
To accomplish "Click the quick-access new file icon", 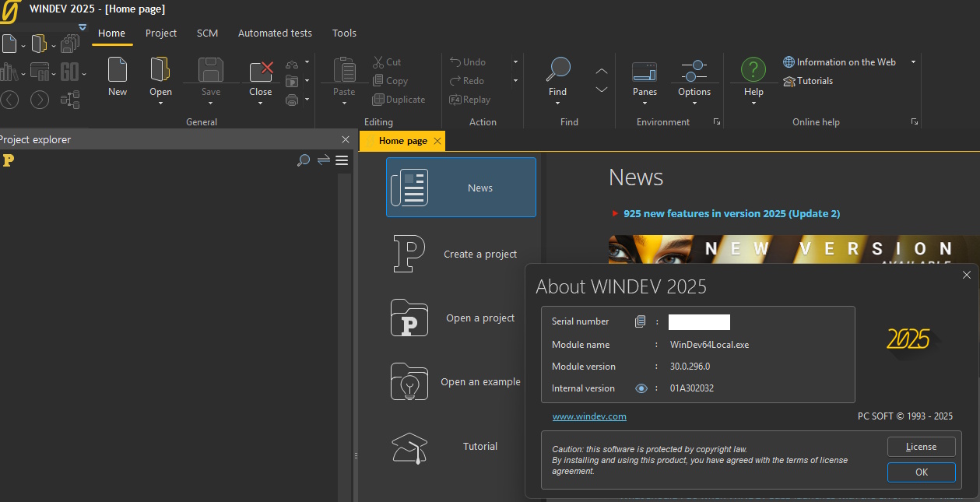I will tap(8, 43).
